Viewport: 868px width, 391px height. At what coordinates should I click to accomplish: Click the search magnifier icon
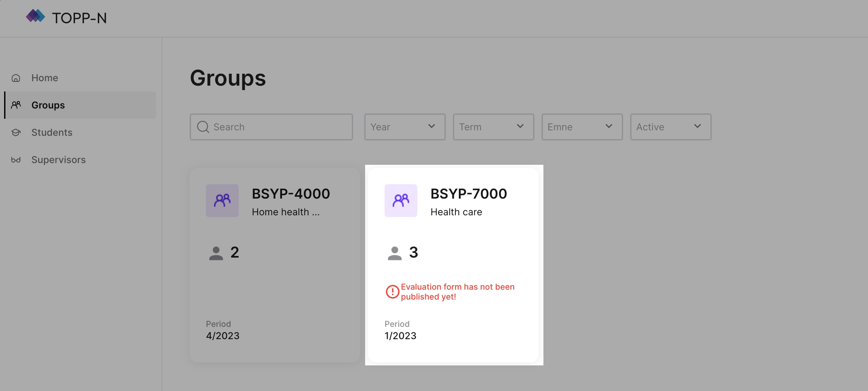[203, 127]
